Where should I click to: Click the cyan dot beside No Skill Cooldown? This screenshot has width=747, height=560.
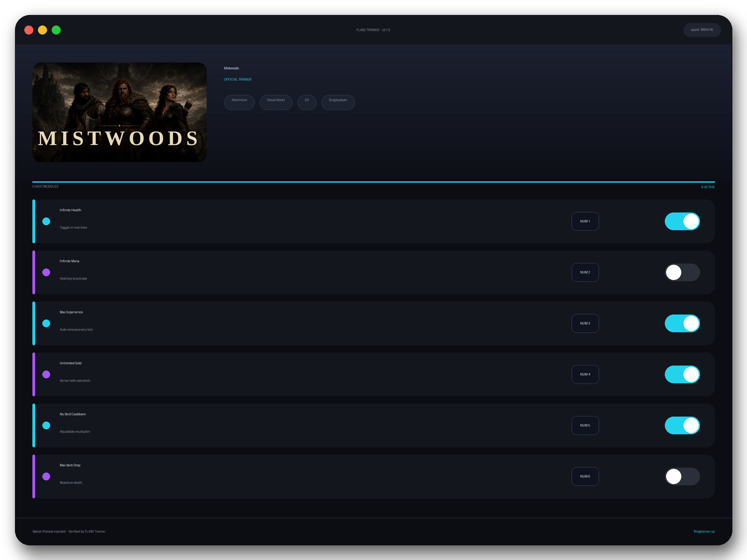click(46, 425)
